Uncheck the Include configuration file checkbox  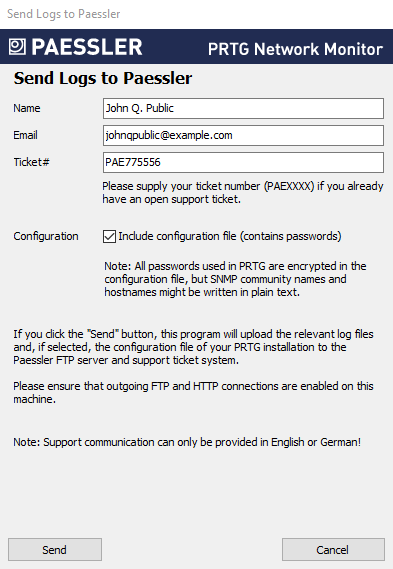109,236
